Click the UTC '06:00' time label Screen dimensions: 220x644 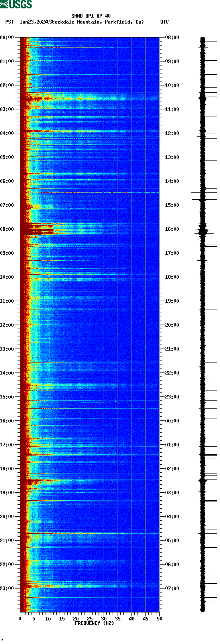(x=172, y=565)
